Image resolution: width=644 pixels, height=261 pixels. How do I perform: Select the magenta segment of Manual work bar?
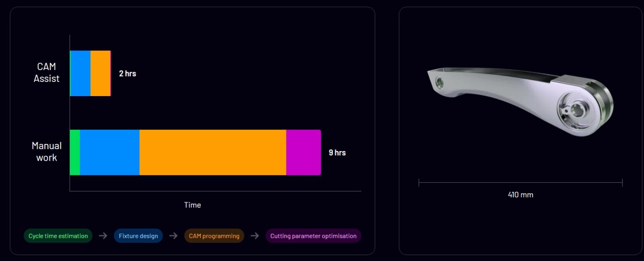[x=303, y=152]
